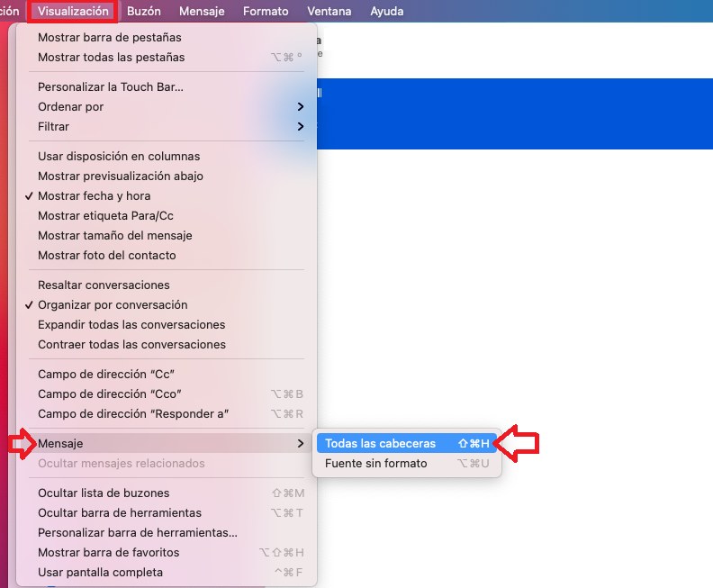Expand the Mensaje submenu
The height and width of the screenshot is (588, 713).
pyautogui.click(x=167, y=443)
